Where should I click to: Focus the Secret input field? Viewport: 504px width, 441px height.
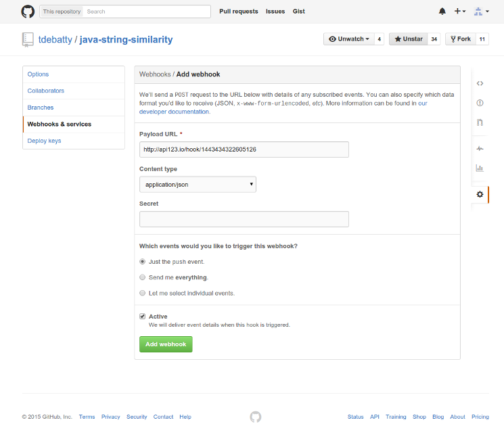coord(244,219)
